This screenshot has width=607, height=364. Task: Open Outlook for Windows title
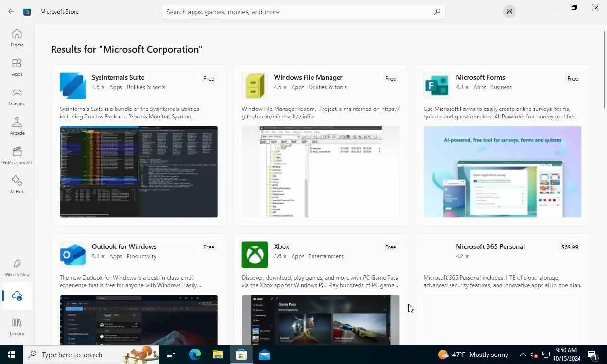click(x=124, y=246)
